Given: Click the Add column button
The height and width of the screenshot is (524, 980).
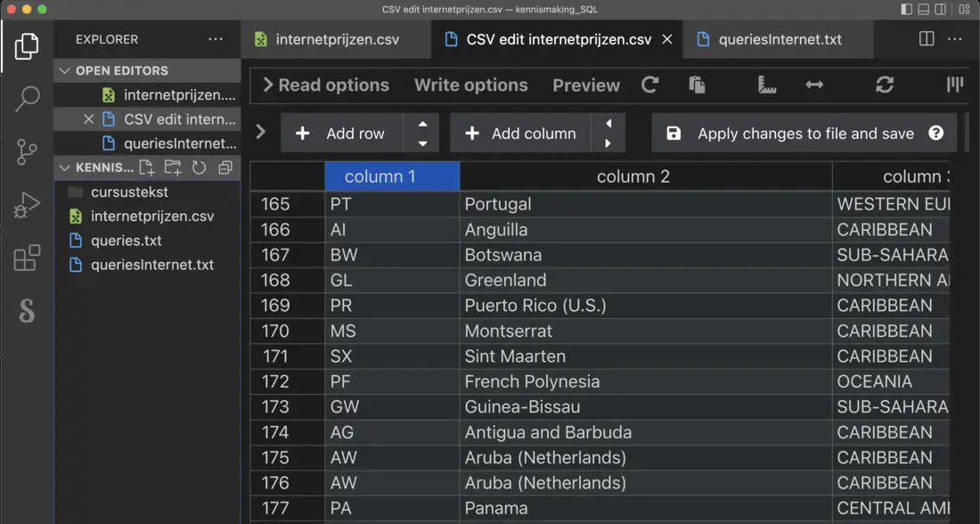Looking at the screenshot, I should (x=520, y=133).
